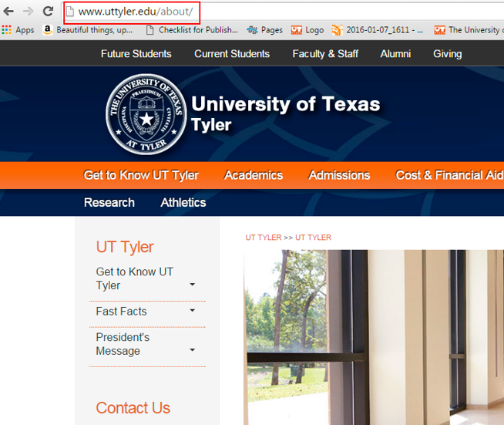Image resolution: width=504 pixels, height=425 pixels.
Task: Click the first UT TYLER breadcrumb link
Action: coord(264,238)
